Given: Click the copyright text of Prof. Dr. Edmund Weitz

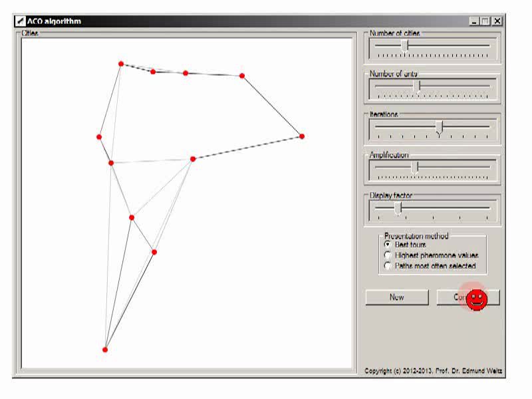Looking at the screenshot, I should click(434, 371).
